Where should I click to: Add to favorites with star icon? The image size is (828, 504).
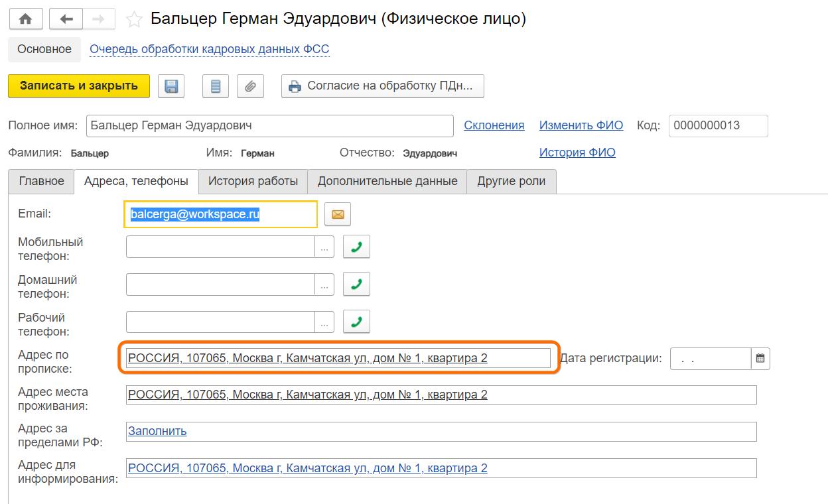click(134, 20)
